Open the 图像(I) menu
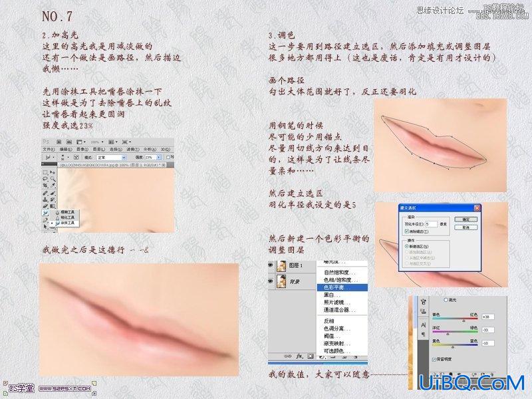Viewport: 532px width, 399px height. pos(82,149)
